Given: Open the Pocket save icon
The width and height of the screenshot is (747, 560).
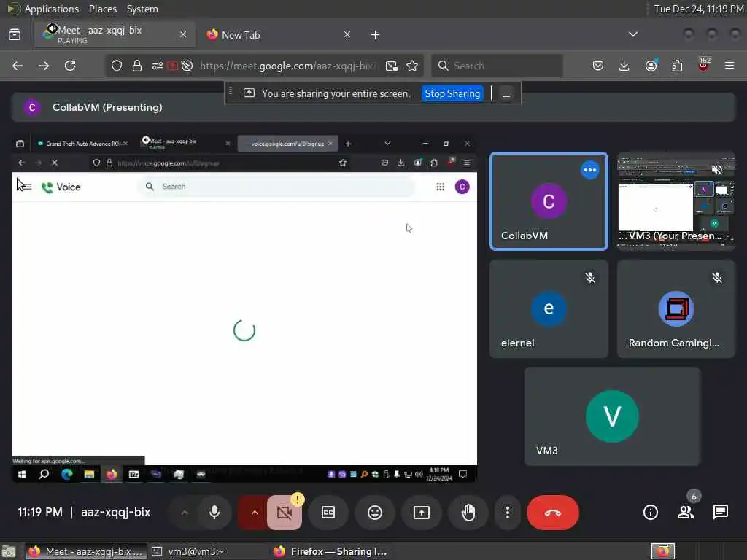Looking at the screenshot, I should (598, 66).
